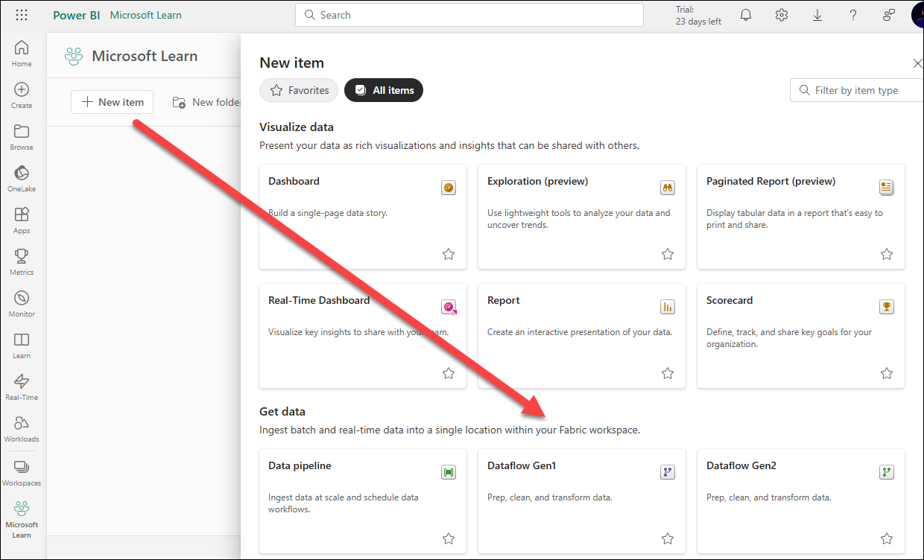Open Workloads in left sidebar
The image size is (924, 560).
[x=22, y=429]
